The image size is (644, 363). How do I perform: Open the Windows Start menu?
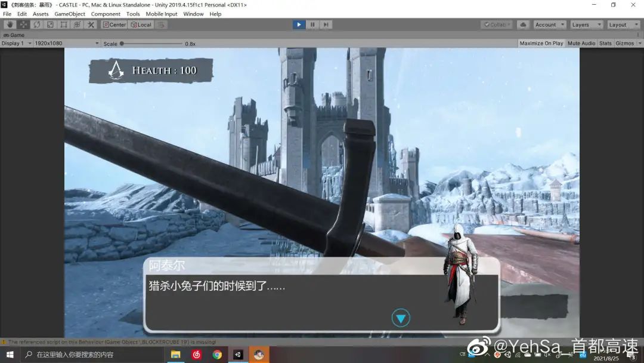(x=10, y=355)
